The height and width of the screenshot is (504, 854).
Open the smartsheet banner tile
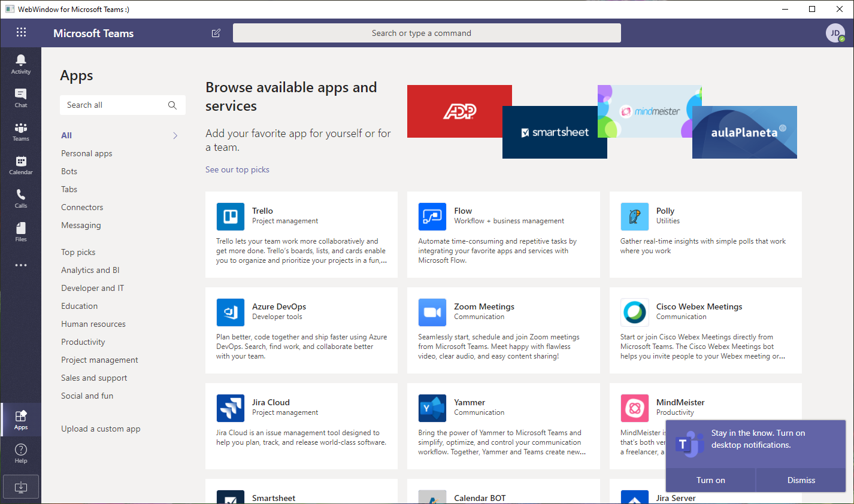click(555, 132)
